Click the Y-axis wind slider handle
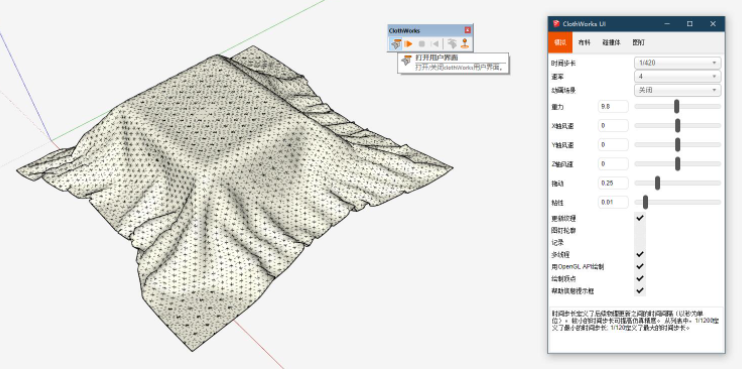The height and width of the screenshot is (372, 742). click(x=678, y=144)
